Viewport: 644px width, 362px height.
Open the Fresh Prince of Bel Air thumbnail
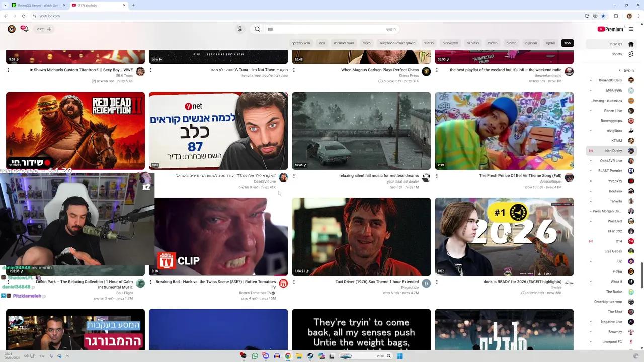504,131
